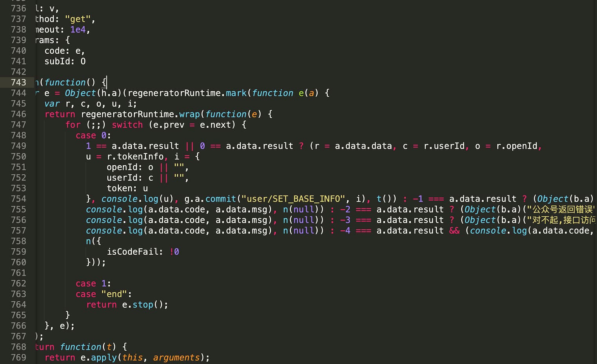Click the regeneratorRuntime.wrap call
The width and height of the screenshot is (597, 364).
(140, 114)
